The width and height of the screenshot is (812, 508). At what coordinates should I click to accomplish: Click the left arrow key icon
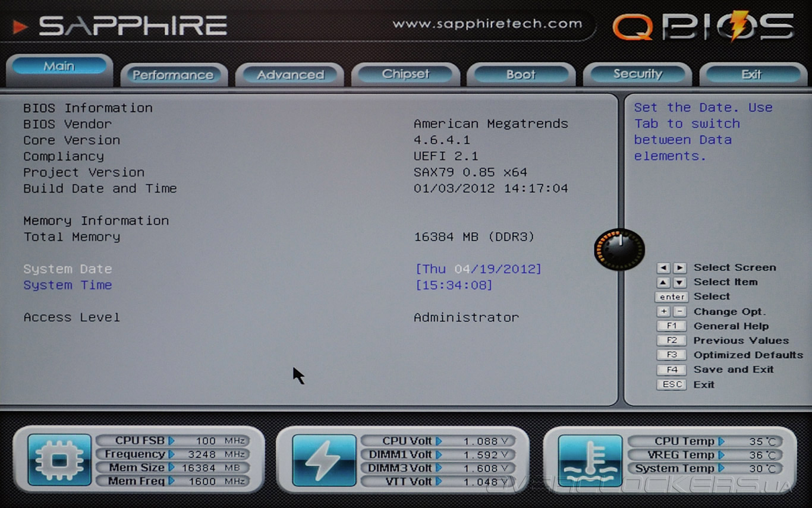pos(663,268)
